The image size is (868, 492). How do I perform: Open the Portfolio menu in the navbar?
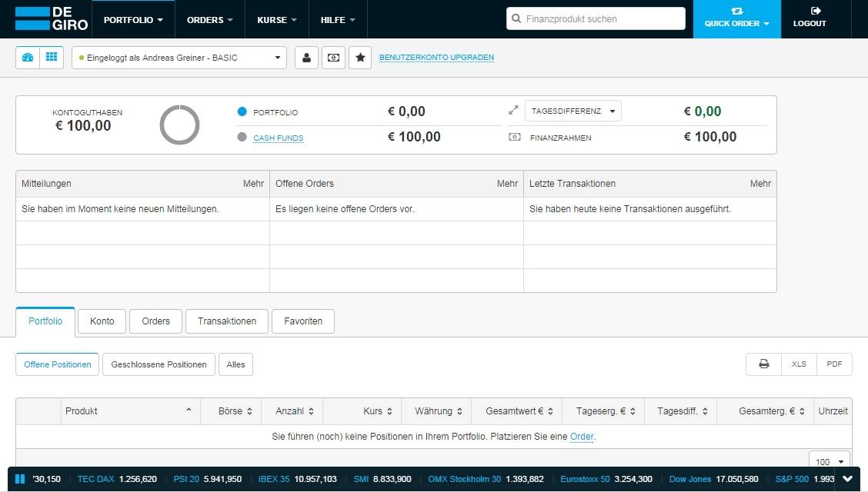(133, 20)
